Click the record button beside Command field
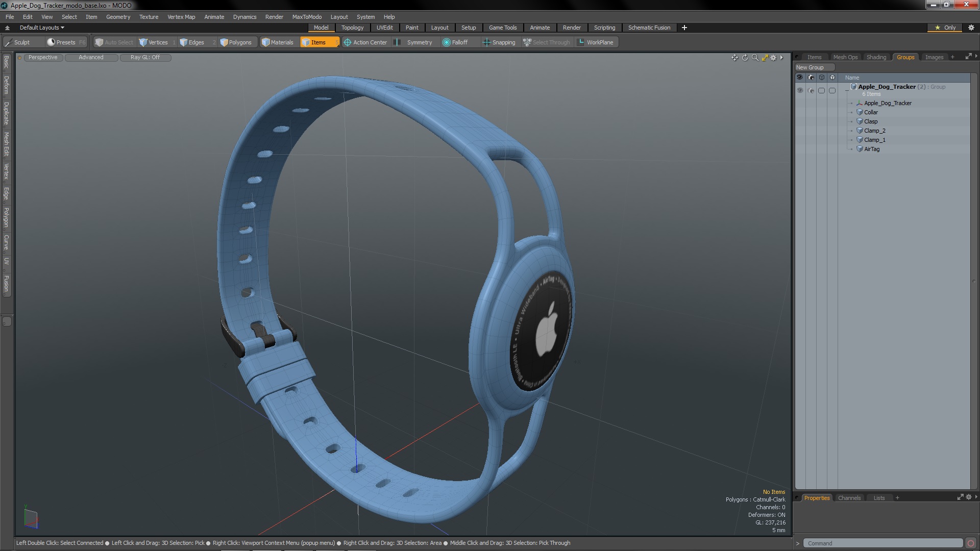Screen dimensions: 980x551 pos(971,543)
